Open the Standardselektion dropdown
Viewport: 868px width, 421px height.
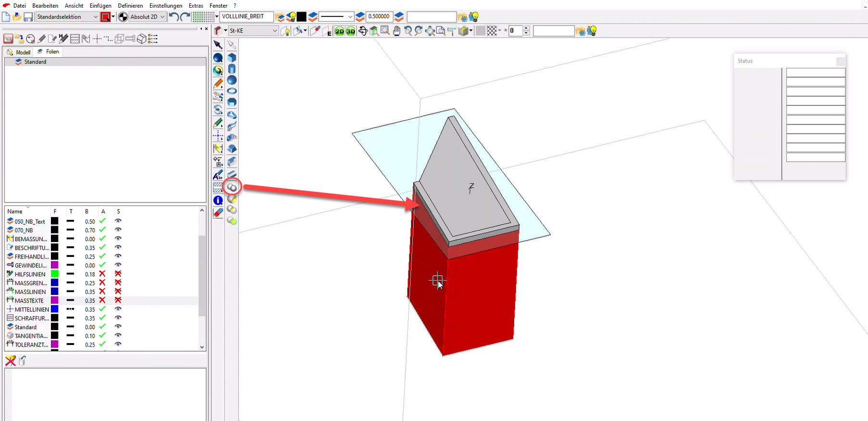(67, 17)
